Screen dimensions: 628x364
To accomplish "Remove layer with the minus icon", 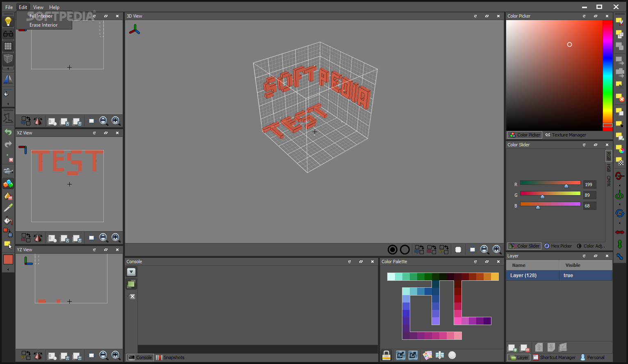I will [x=525, y=348].
